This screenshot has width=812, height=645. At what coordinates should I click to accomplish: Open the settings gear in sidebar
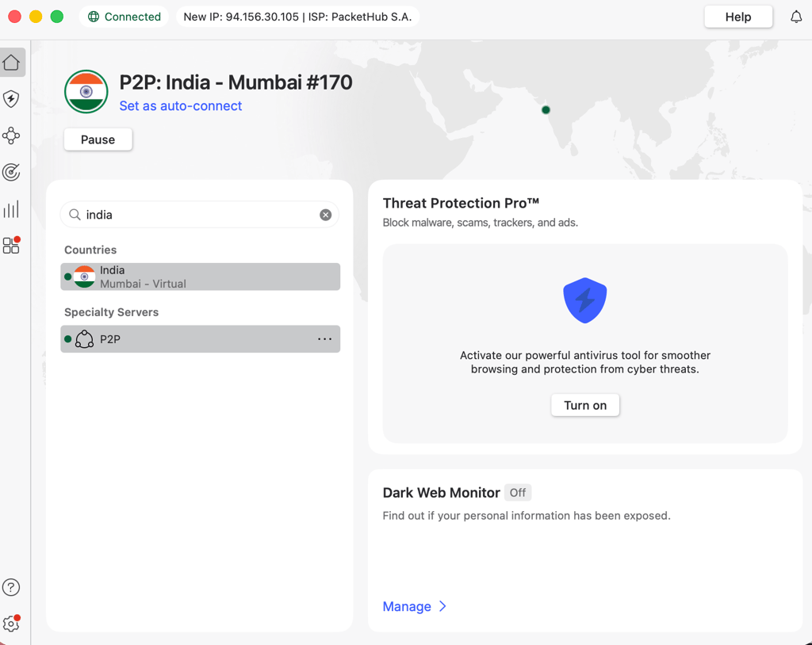coord(11,624)
